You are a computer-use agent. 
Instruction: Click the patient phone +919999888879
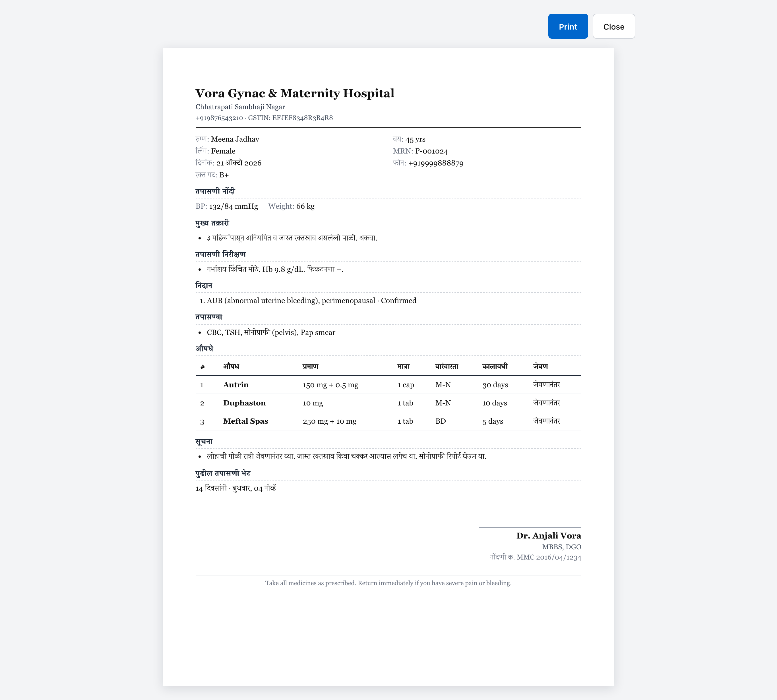coord(436,163)
